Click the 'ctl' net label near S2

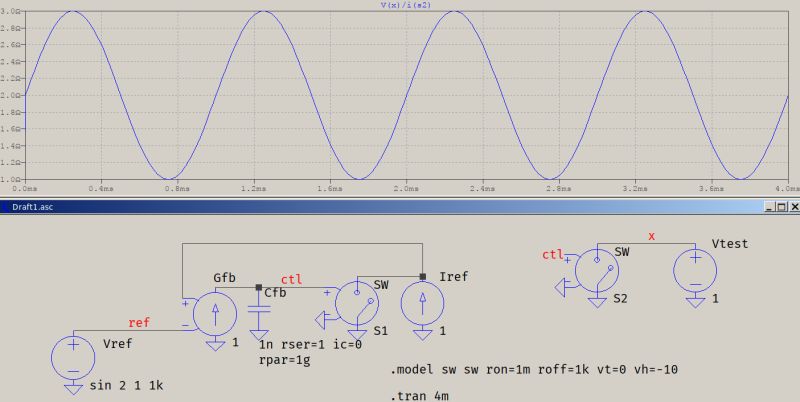tap(553, 255)
